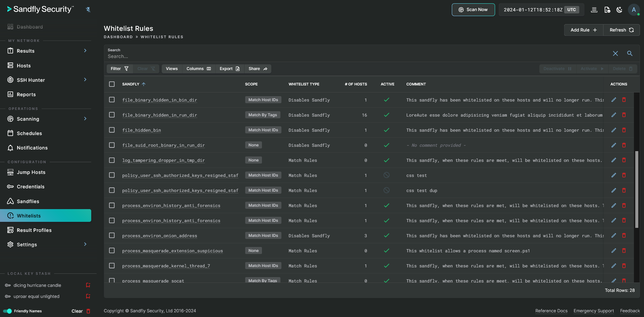Open Notifications in the sidebar
The height and width of the screenshot is (317, 644).
[x=32, y=148]
